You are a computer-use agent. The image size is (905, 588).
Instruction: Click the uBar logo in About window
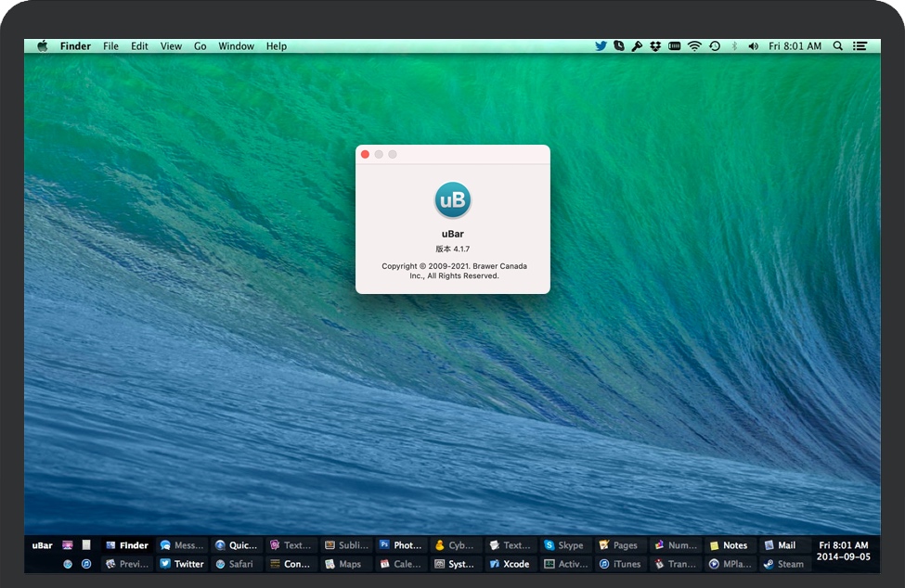[452, 201]
